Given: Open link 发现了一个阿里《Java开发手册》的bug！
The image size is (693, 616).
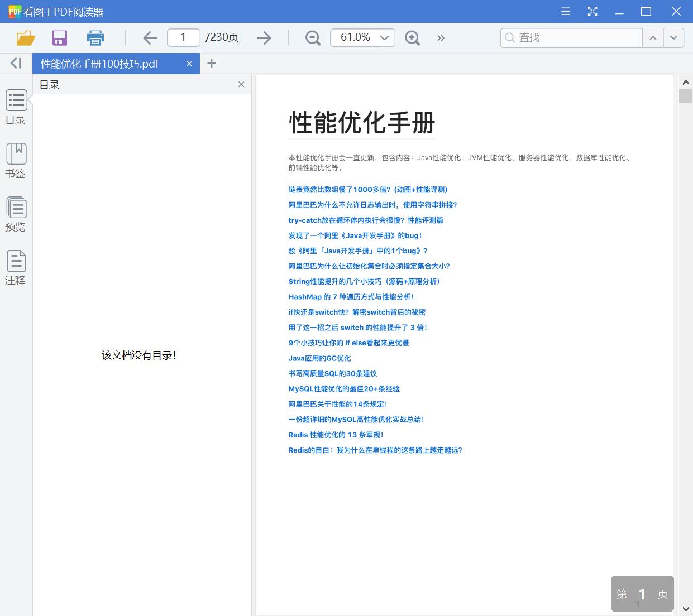Looking at the screenshot, I should click(355, 235).
